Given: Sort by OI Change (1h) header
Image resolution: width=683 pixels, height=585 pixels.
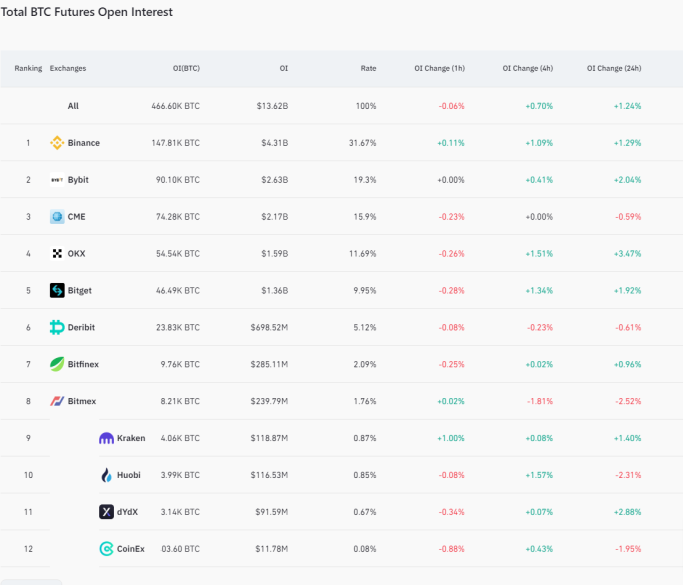Looking at the screenshot, I should (440, 68).
